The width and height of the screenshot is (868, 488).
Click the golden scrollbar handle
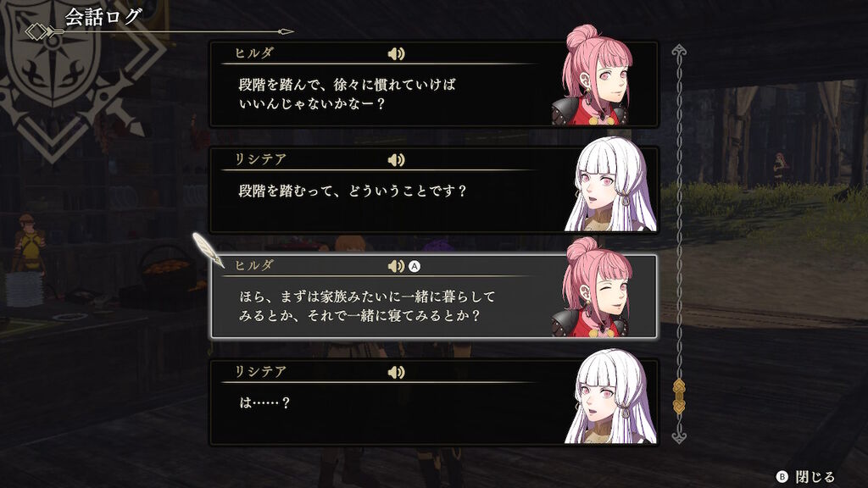[x=679, y=396]
